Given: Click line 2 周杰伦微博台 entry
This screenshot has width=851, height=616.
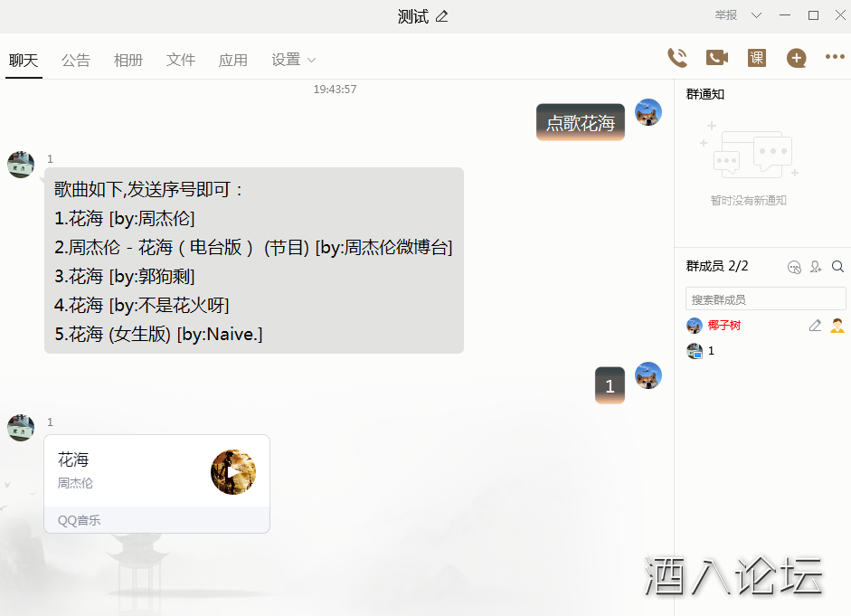Looking at the screenshot, I should (253, 248).
